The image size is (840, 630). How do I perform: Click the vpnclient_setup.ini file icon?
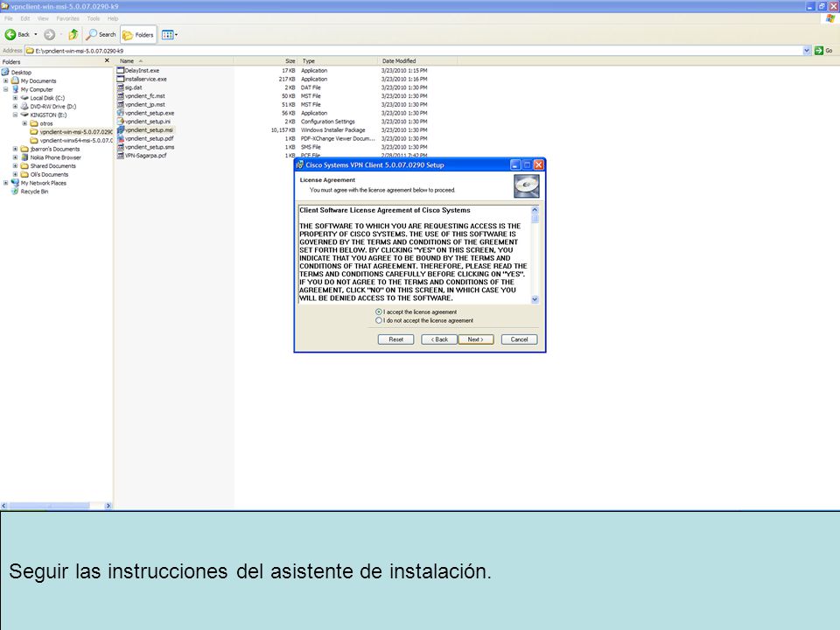pos(121,122)
